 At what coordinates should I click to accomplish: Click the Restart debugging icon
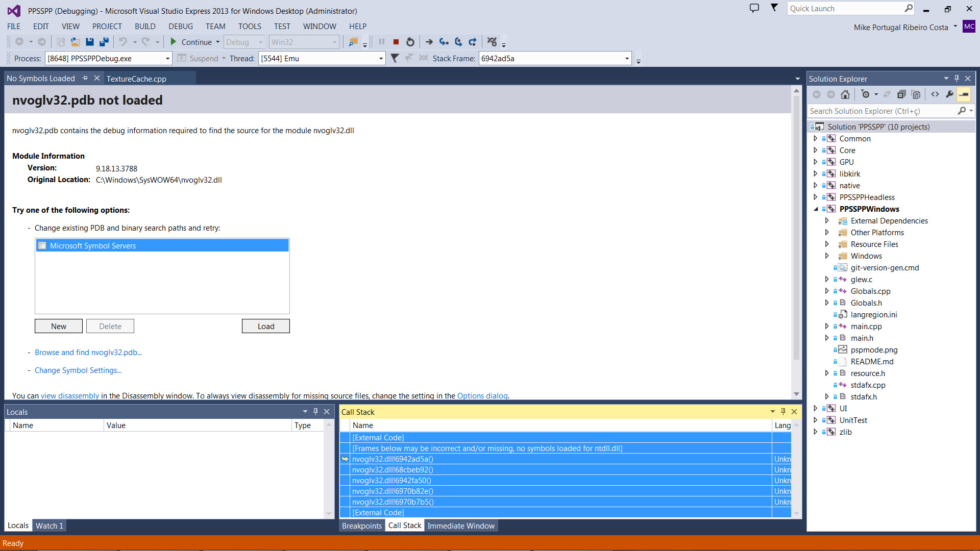410,42
